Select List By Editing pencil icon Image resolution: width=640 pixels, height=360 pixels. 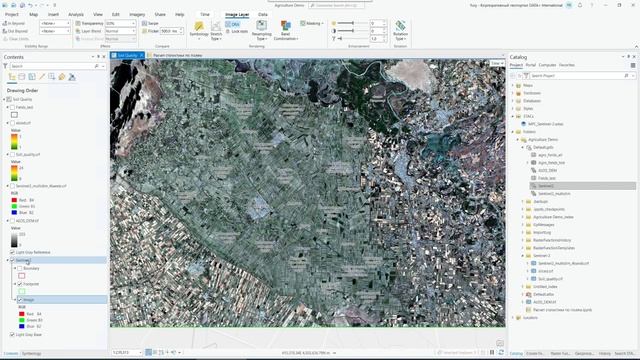tap(42, 77)
